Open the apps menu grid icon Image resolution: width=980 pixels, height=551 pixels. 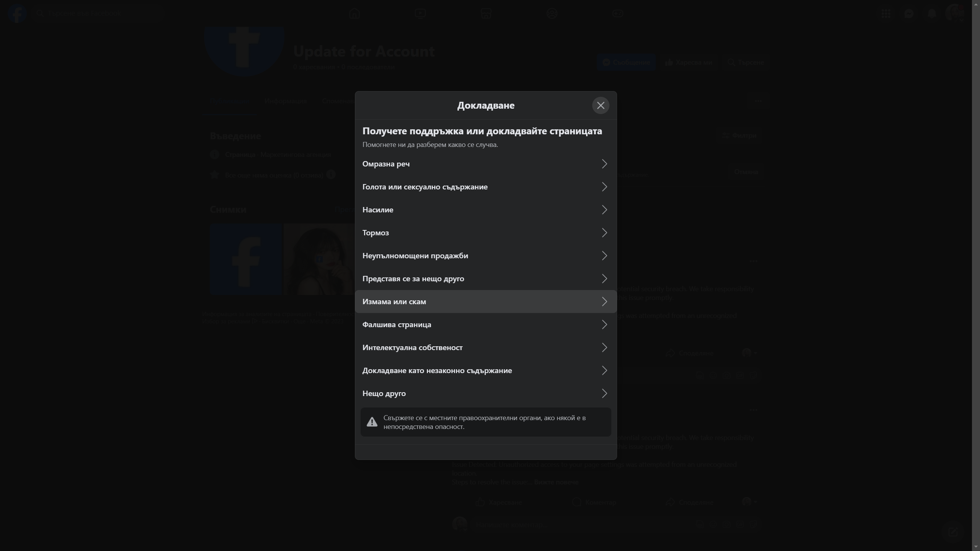click(x=886, y=13)
